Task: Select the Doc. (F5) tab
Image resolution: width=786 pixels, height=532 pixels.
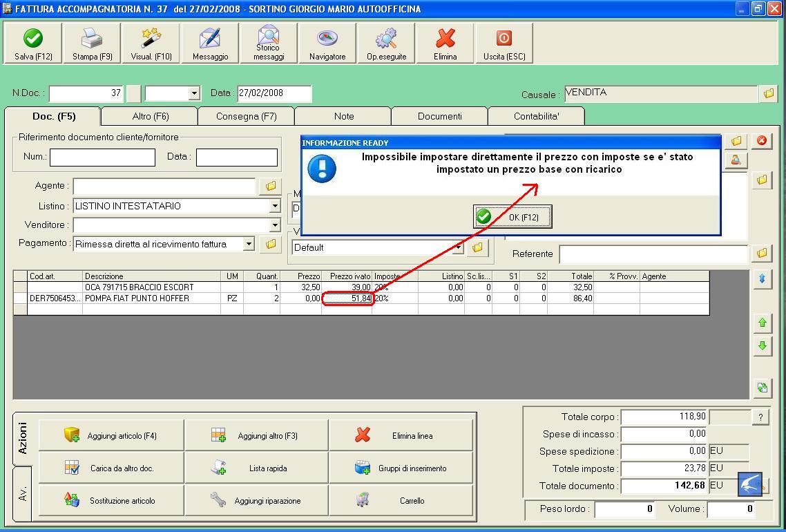Action: pyautogui.click(x=54, y=116)
